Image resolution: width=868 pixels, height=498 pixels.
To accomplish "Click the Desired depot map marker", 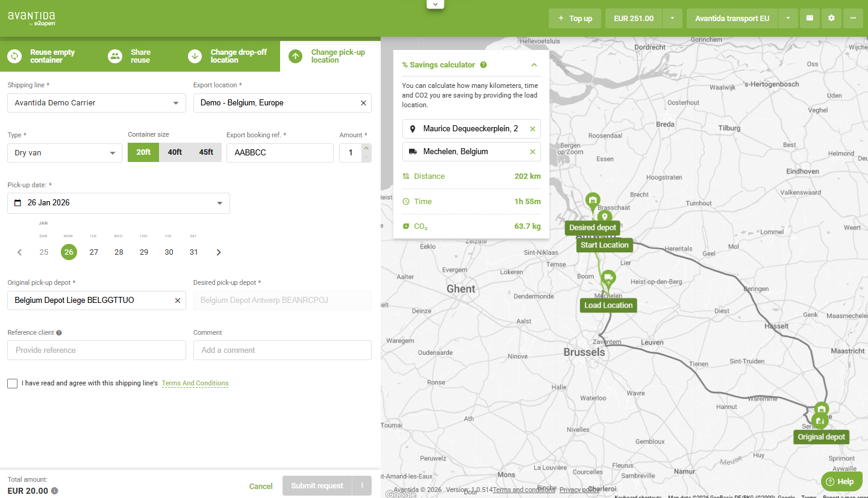I will pyautogui.click(x=593, y=202).
